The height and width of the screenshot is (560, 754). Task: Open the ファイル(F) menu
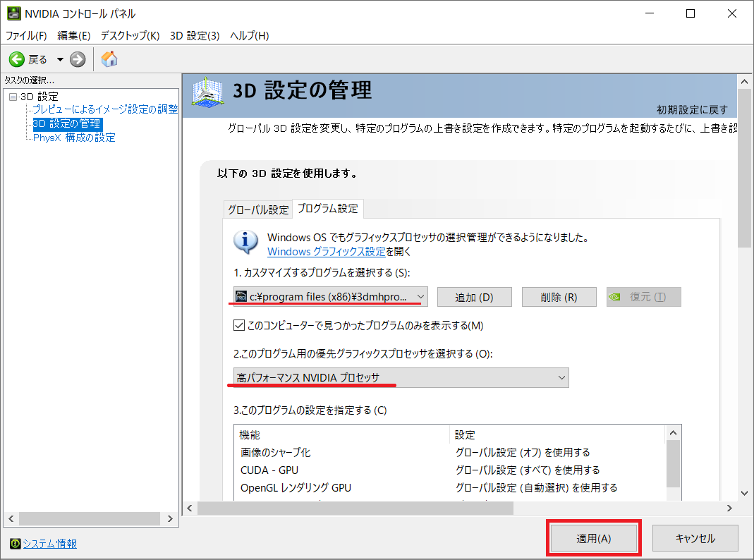pyautogui.click(x=26, y=35)
